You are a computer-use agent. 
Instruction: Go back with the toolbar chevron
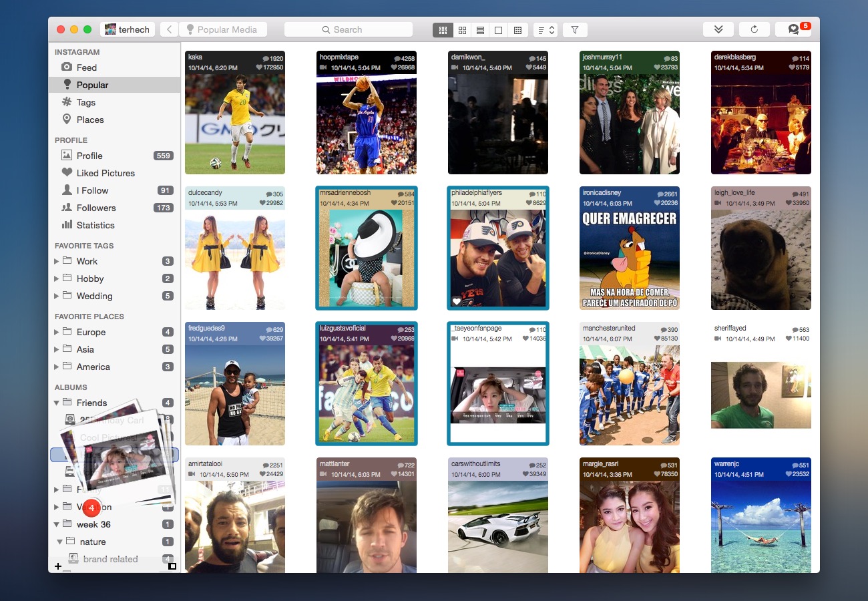pos(169,29)
